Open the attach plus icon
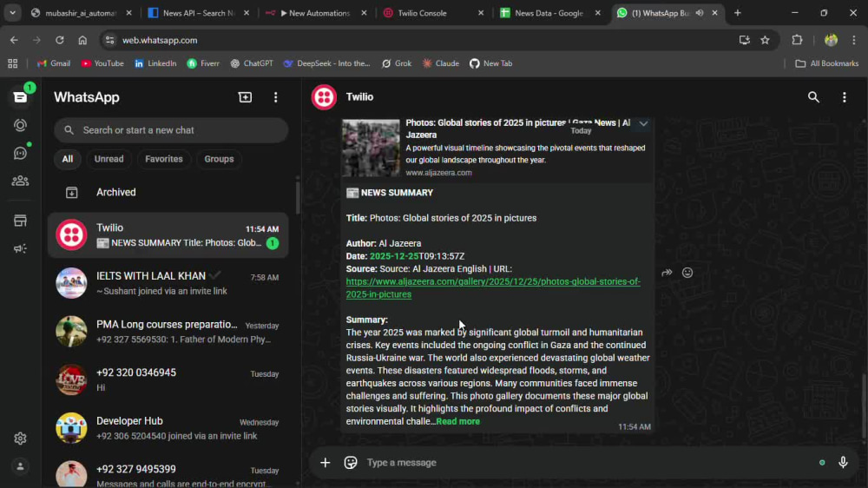 [x=325, y=463]
